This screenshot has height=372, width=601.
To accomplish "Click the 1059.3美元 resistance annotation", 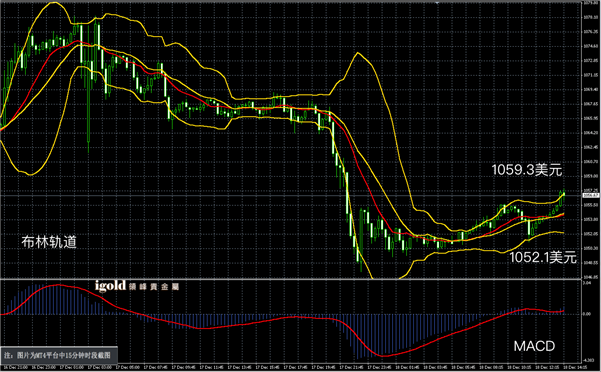I will coord(527,170).
